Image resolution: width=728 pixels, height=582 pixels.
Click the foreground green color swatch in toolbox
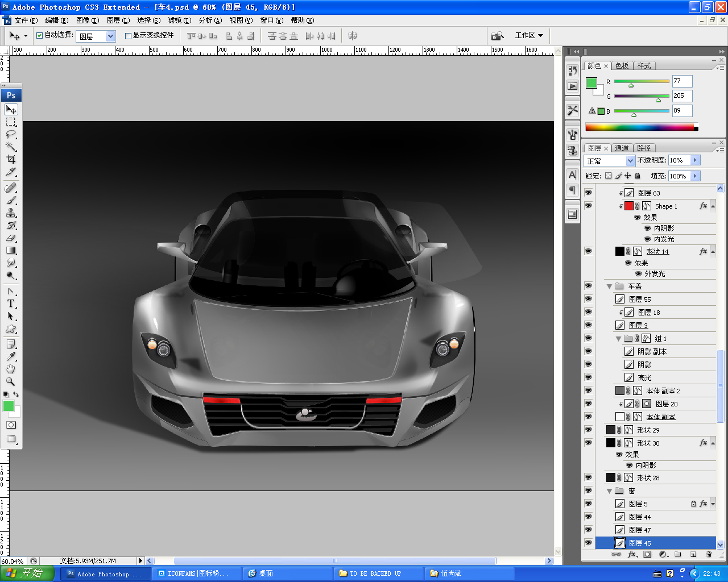9,406
